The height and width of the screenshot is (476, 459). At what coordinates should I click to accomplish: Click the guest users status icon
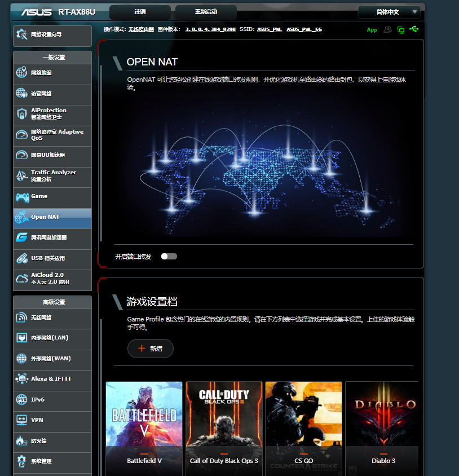(x=387, y=29)
